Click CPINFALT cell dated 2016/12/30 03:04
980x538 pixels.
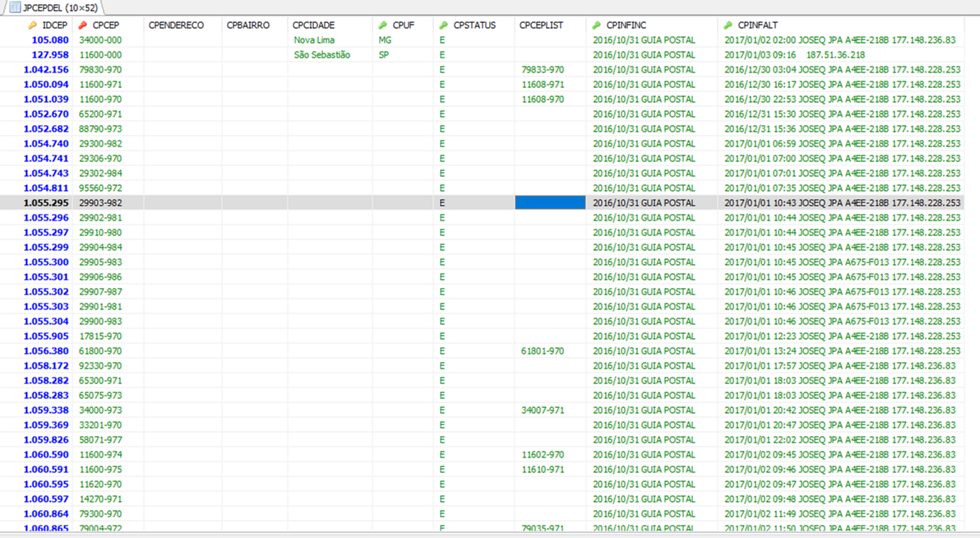[843, 69]
